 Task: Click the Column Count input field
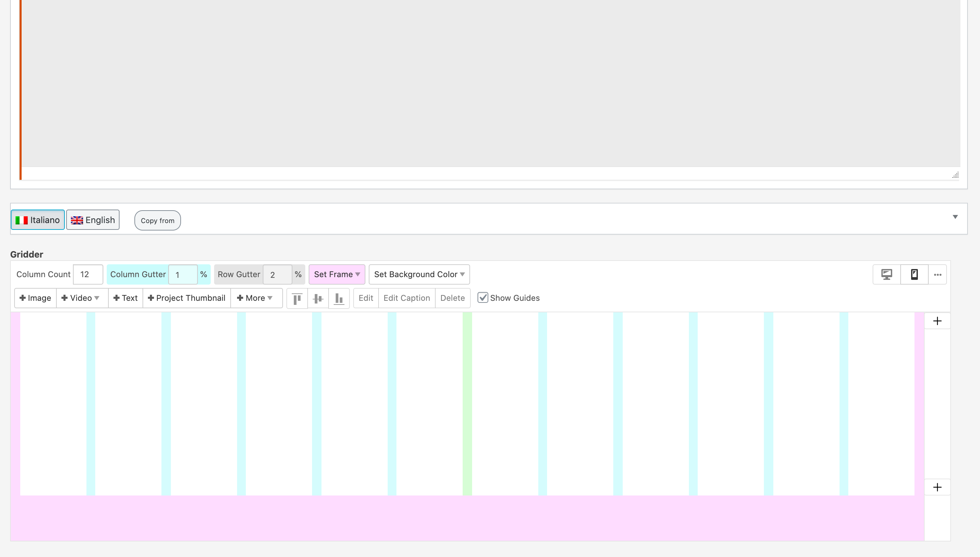click(x=88, y=274)
